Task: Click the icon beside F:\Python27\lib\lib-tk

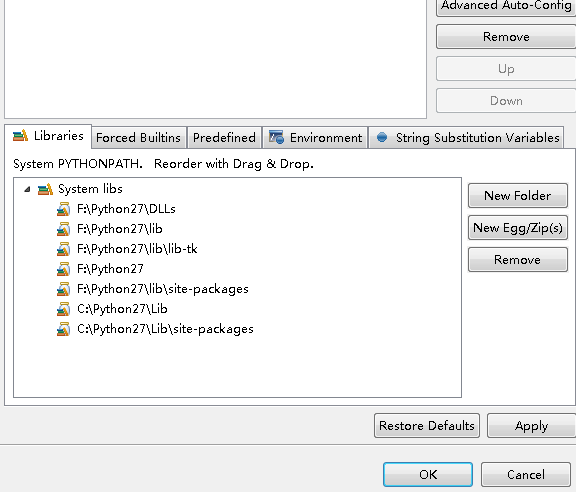Action: (x=63, y=249)
